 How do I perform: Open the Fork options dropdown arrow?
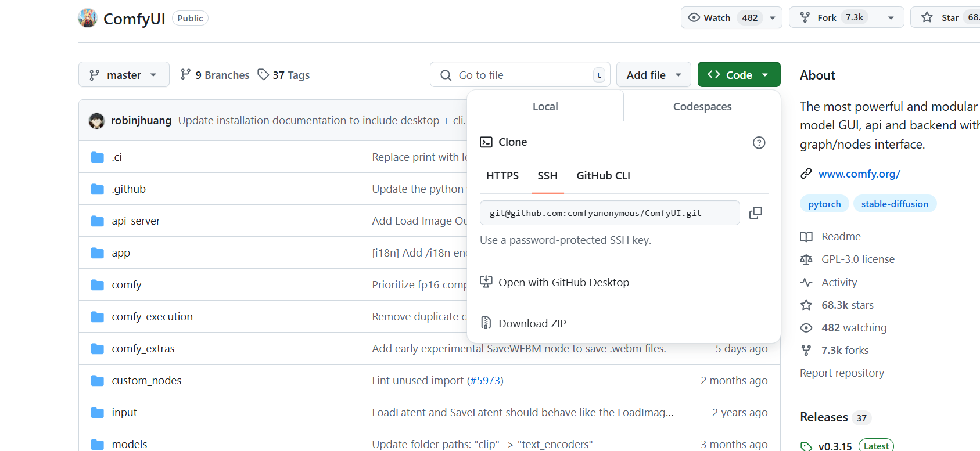(891, 17)
